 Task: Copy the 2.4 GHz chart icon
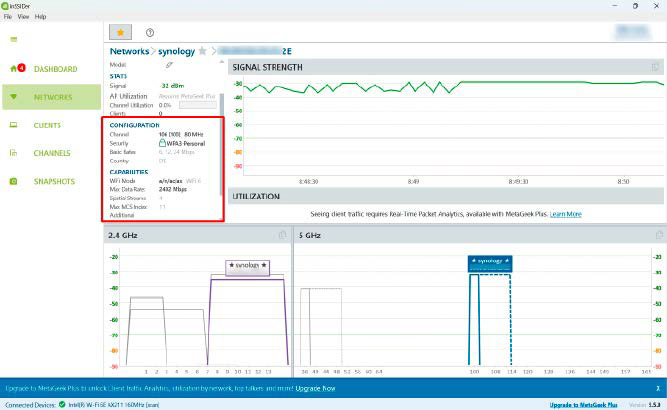tap(282, 235)
